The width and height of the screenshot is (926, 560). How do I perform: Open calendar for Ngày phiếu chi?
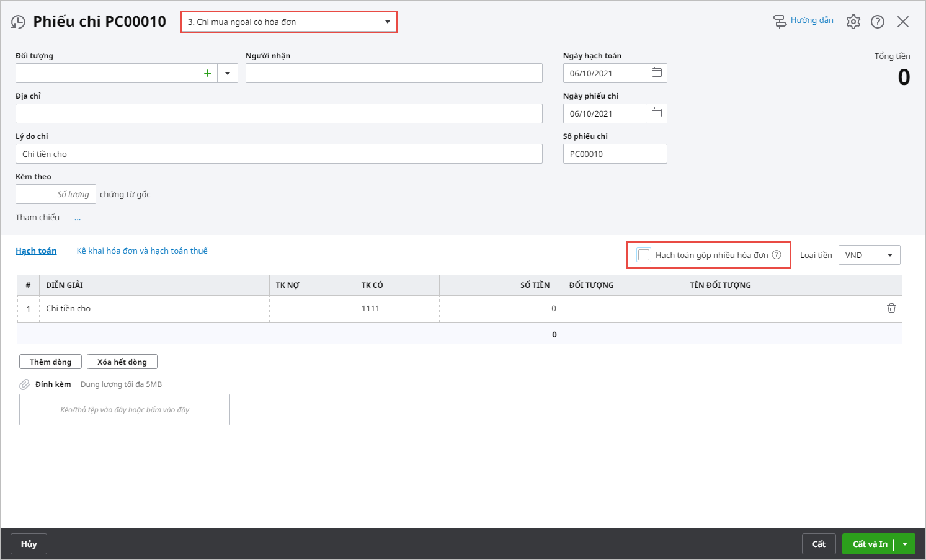pos(657,113)
